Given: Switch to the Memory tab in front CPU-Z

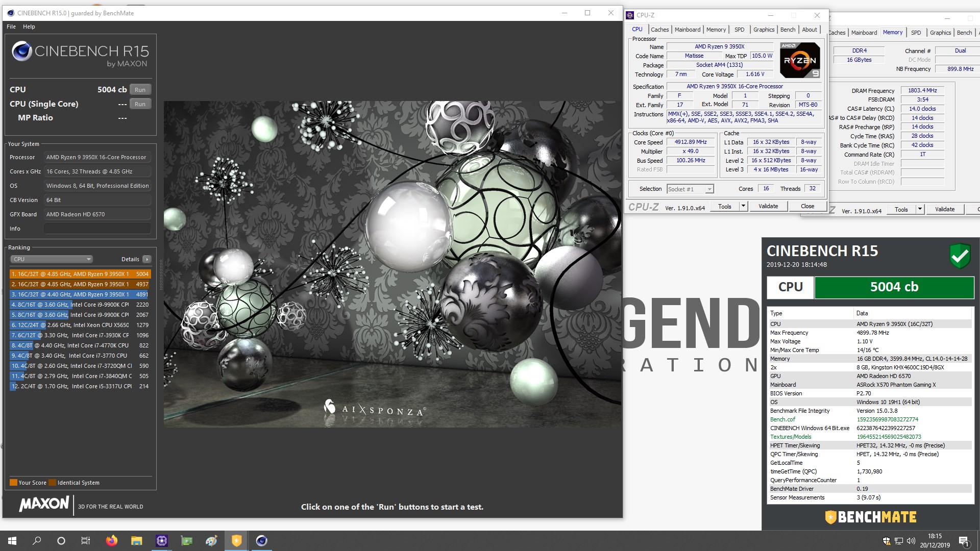Looking at the screenshot, I should point(716,30).
